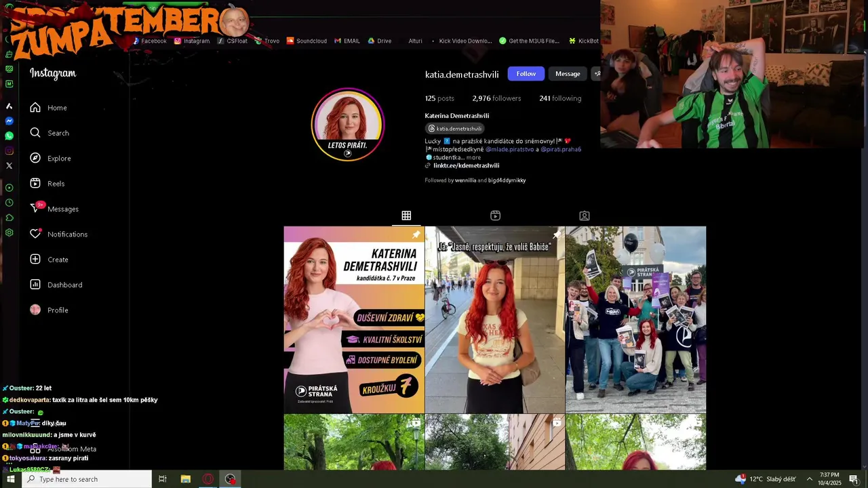Switch to the Reels tab on the profile
This screenshot has height=488, width=868.
point(495,216)
